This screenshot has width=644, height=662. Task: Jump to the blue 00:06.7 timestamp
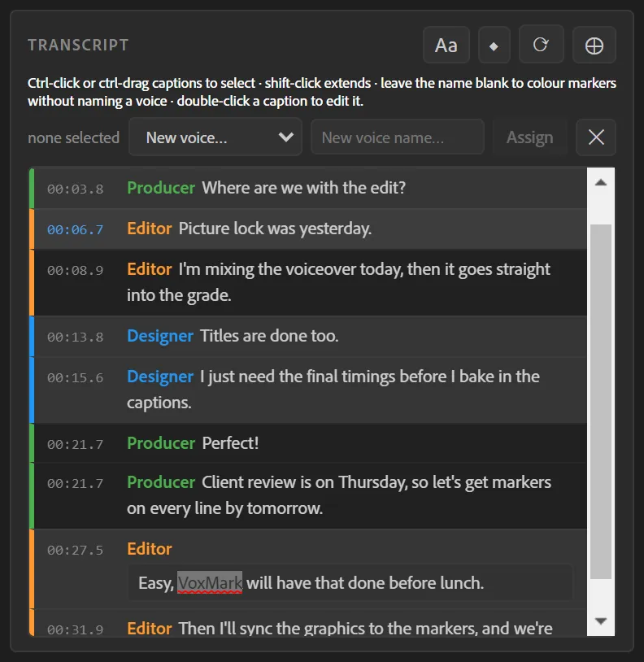point(75,229)
